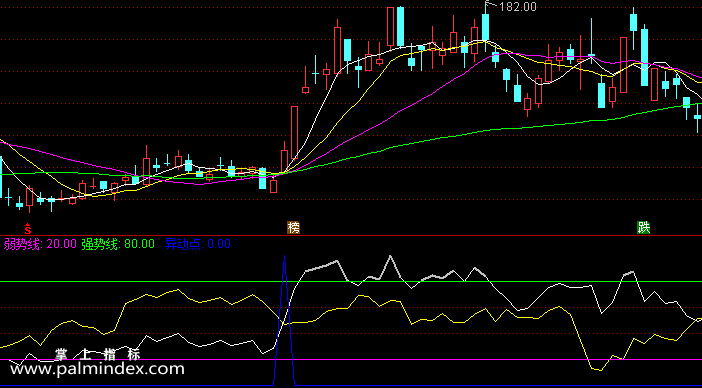
Task: Select the cyan candle under 182.00 flag
Action: coord(485,28)
